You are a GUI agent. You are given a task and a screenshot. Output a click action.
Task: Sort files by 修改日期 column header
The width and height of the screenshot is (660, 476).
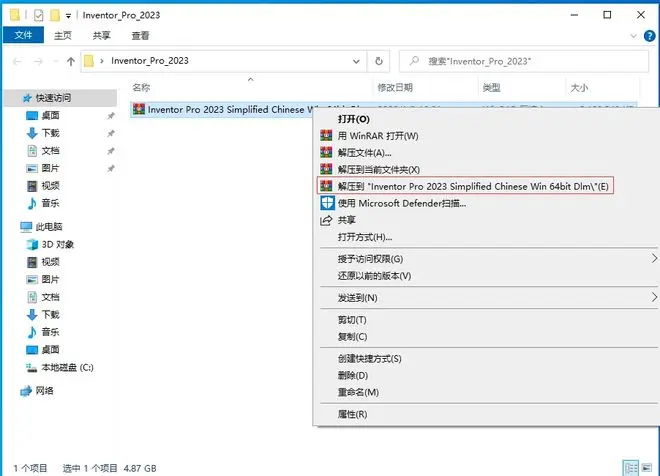[x=395, y=88]
